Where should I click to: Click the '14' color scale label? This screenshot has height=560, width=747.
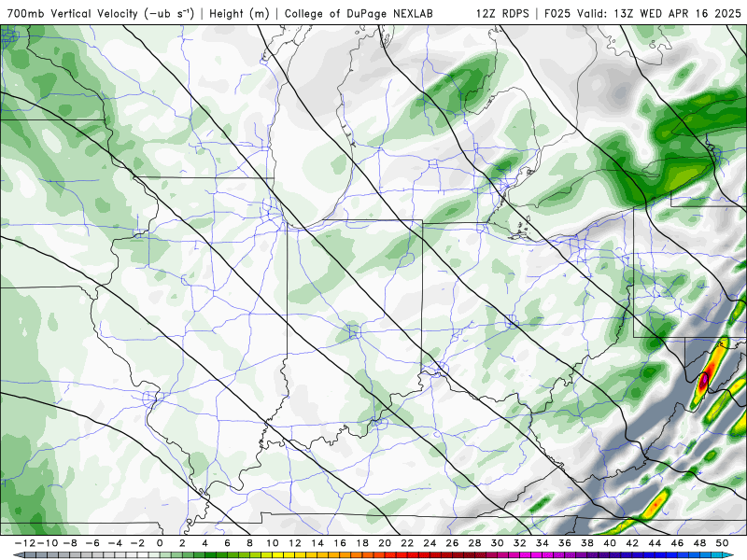317,543
